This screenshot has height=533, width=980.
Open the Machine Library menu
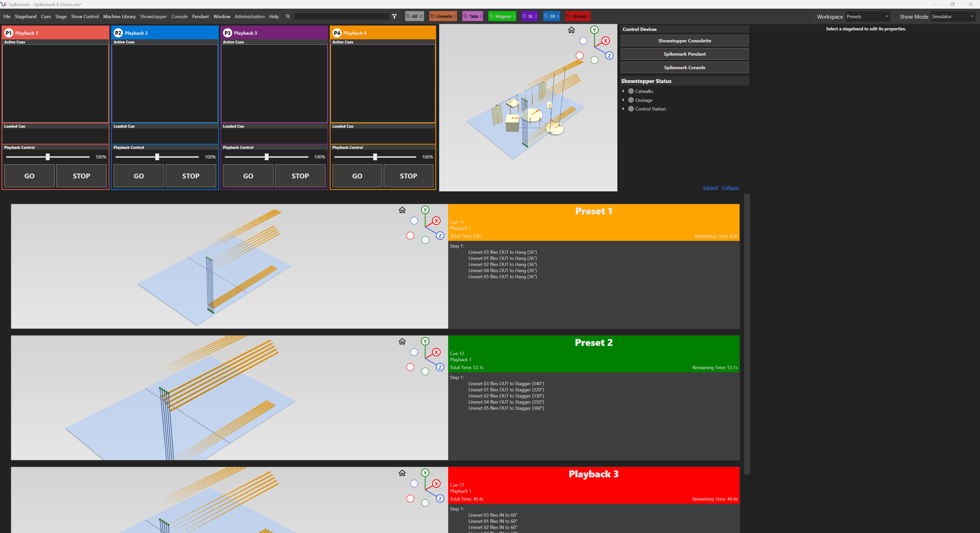click(x=119, y=16)
